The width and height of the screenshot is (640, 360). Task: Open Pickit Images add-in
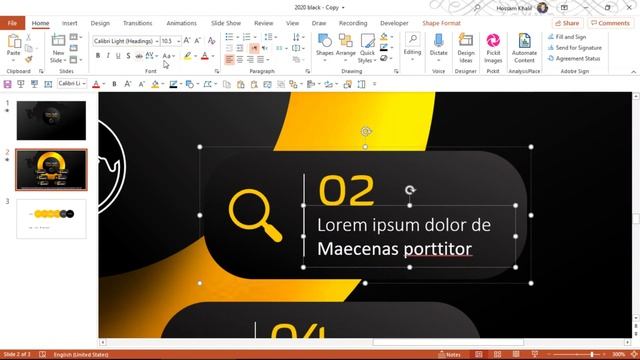click(x=493, y=48)
